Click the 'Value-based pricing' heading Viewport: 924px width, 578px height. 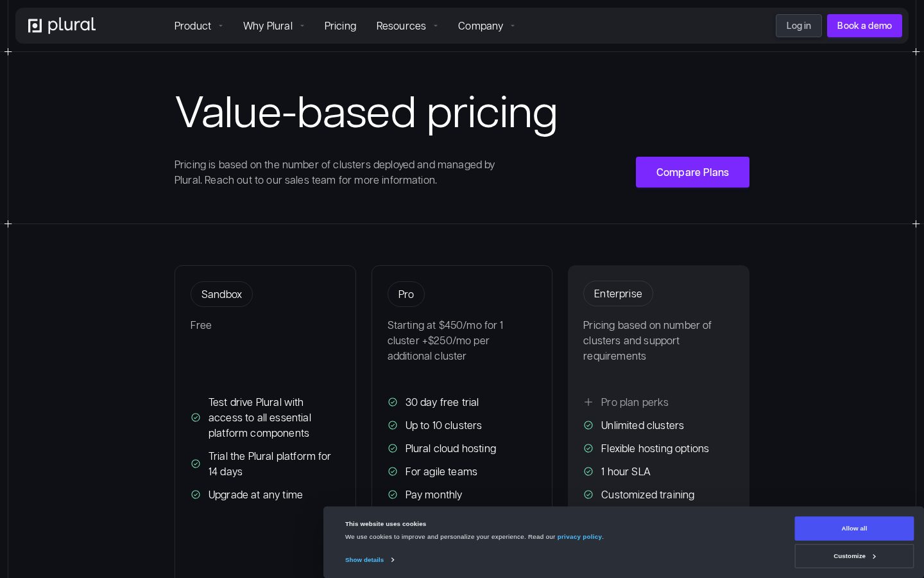click(366, 113)
